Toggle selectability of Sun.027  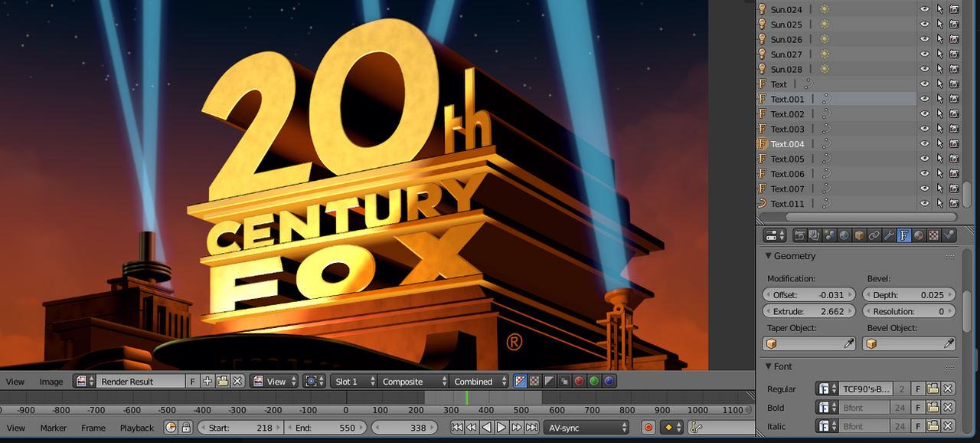point(939,54)
